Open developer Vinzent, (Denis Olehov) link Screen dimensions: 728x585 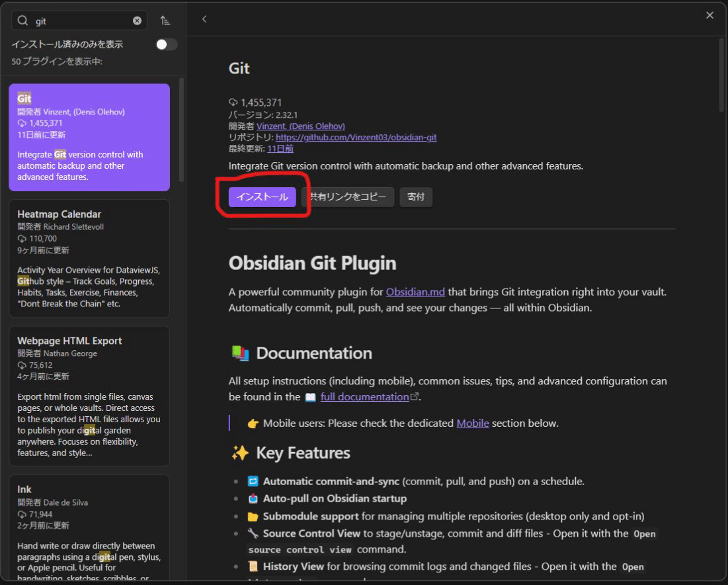301,126
